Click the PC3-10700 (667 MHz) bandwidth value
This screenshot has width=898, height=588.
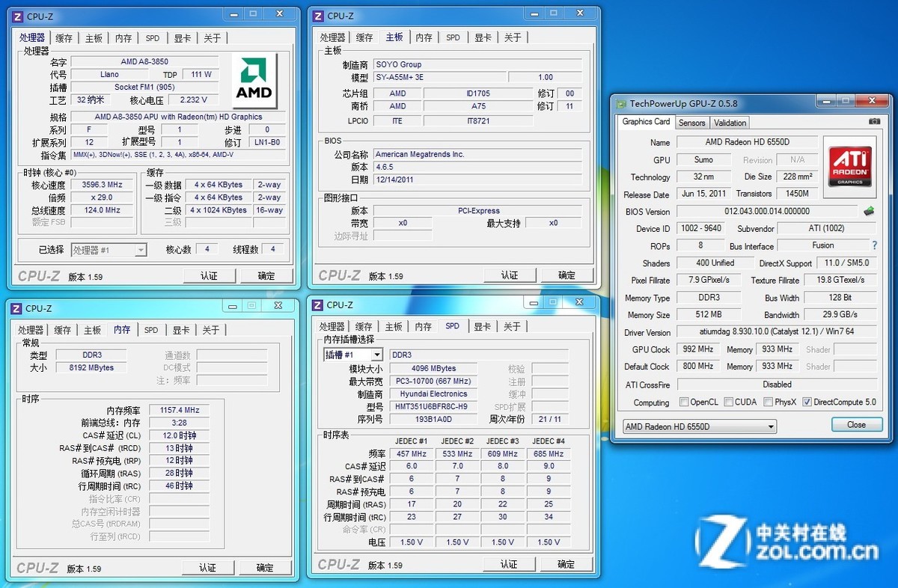click(x=433, y=381)
